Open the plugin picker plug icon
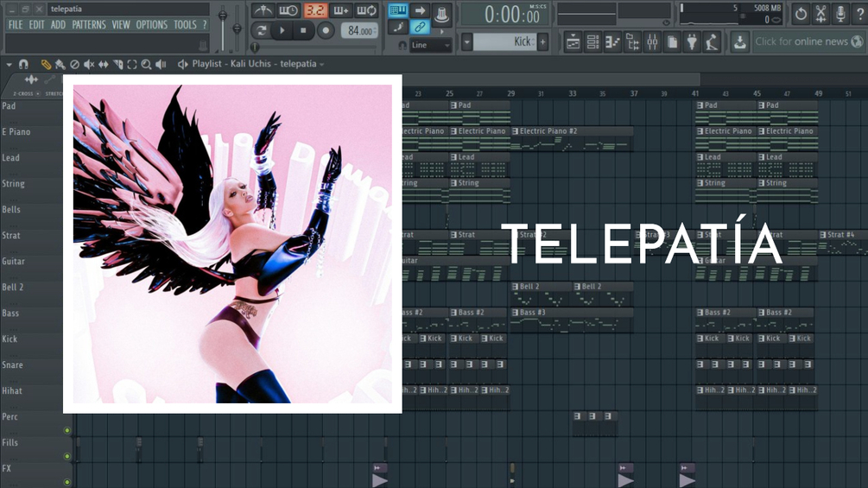Screen dimensions: 868x488 692,41
